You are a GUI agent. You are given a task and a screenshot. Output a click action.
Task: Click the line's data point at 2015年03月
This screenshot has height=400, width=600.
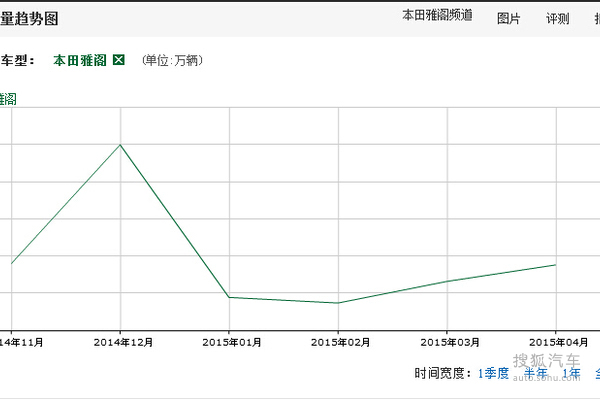(x=447, y=281)
